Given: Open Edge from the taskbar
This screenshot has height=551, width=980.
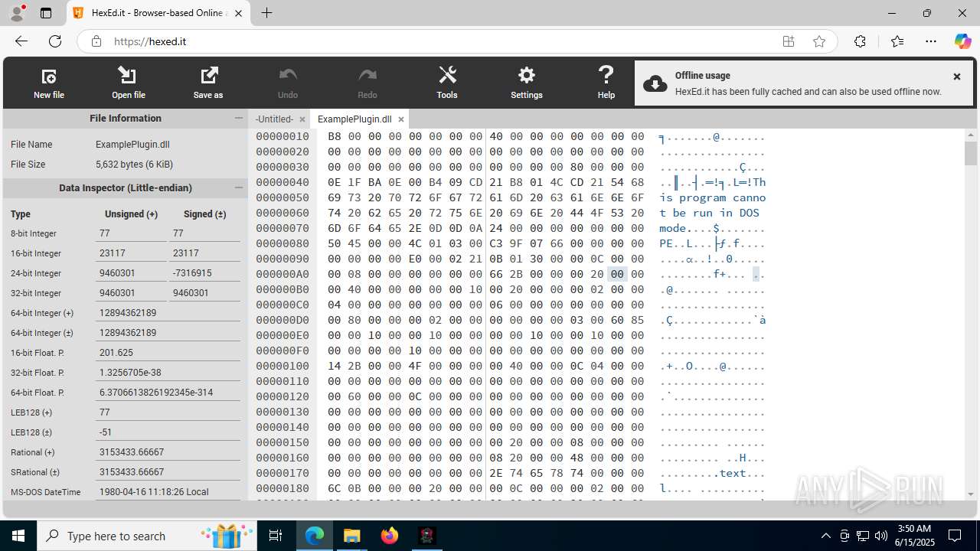Looking at the screenshot, I should [315, 536].
